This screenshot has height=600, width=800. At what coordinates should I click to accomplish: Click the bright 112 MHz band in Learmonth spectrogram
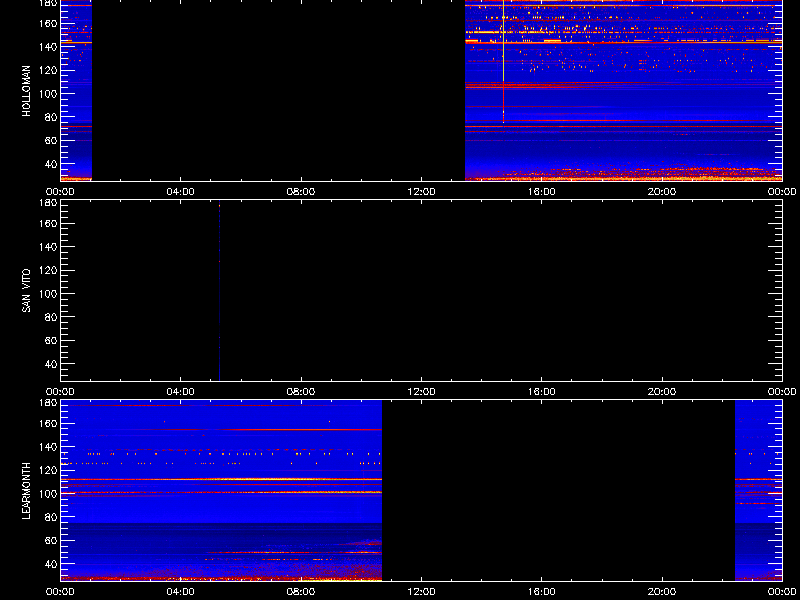coord(221,480)
